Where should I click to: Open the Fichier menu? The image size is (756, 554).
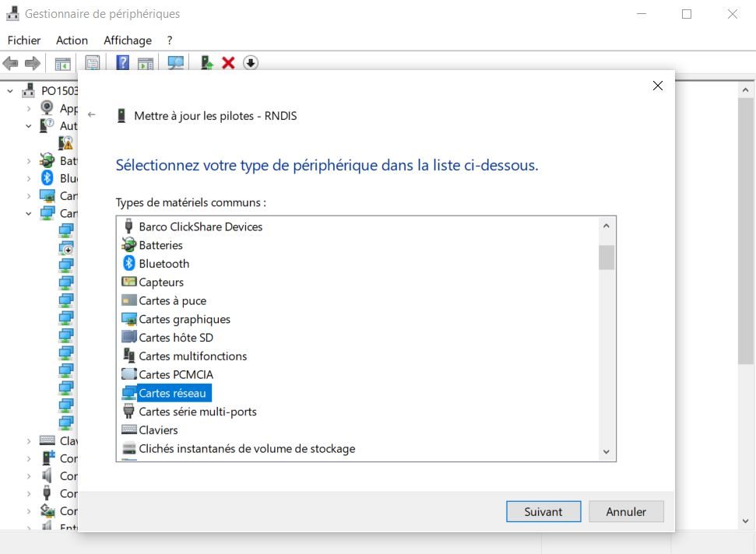pos(24,40)
